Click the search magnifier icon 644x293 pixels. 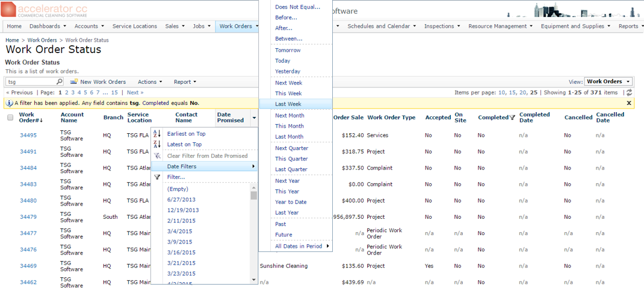(59, 81)
